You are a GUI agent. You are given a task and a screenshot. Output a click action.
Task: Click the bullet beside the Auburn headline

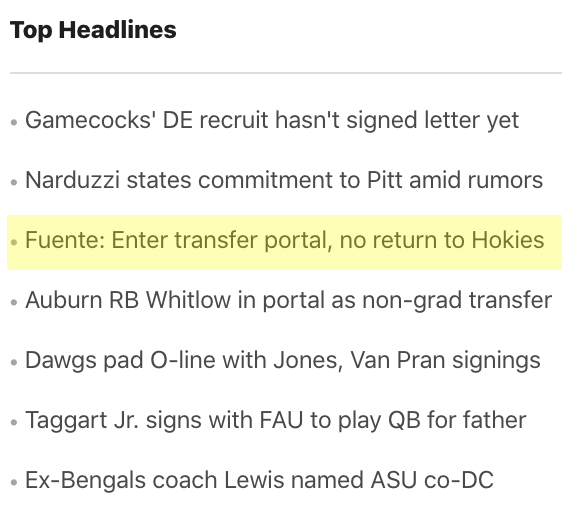point(14,302)
